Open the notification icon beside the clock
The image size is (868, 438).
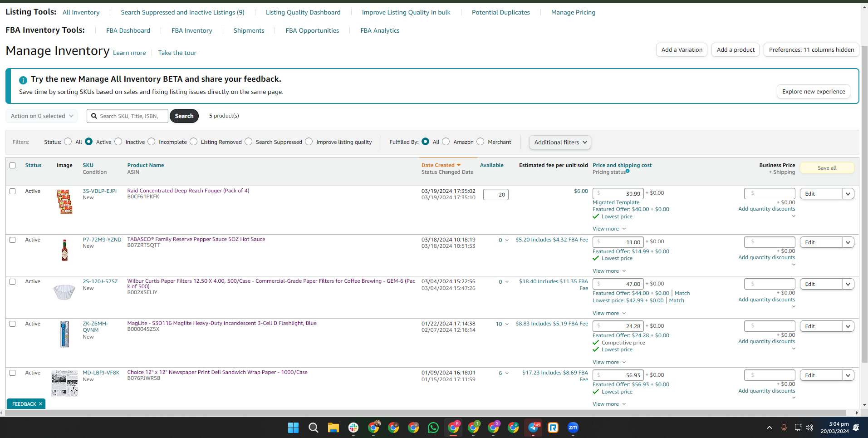click(x=856, y=428)
